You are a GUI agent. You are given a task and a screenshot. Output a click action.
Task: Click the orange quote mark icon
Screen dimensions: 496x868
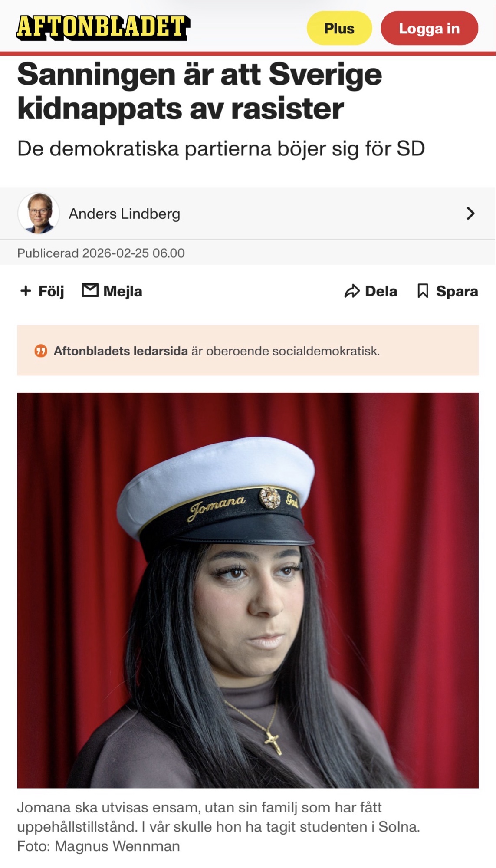[x=41, y=351]
